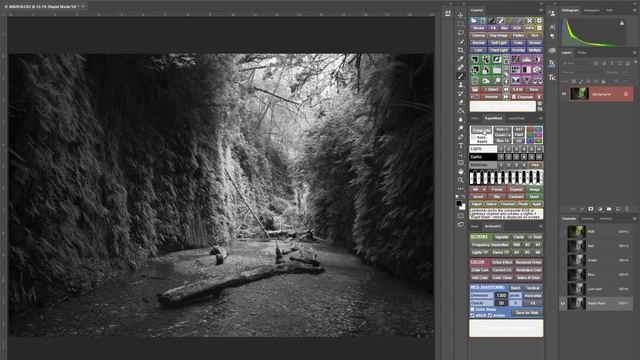Run the Frequency Separation action
The height and width of the screenshot is (360, 640).
pyautogui.click(x=490, y=245)
